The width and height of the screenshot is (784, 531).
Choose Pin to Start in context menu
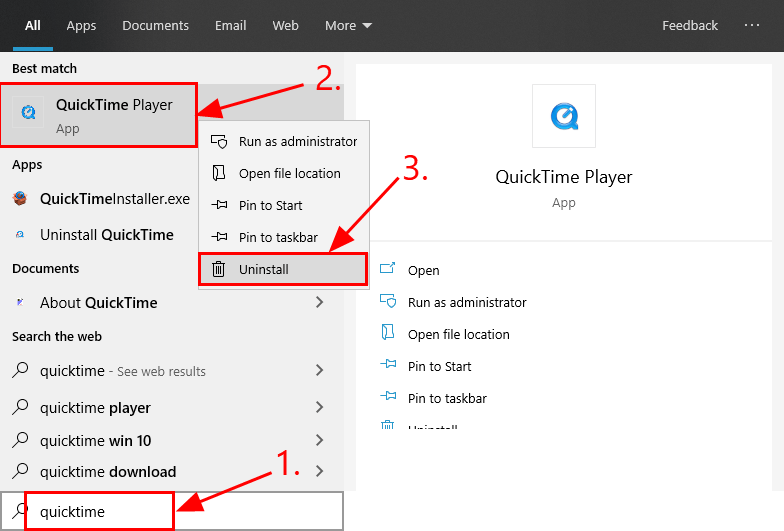click(284, 206)
